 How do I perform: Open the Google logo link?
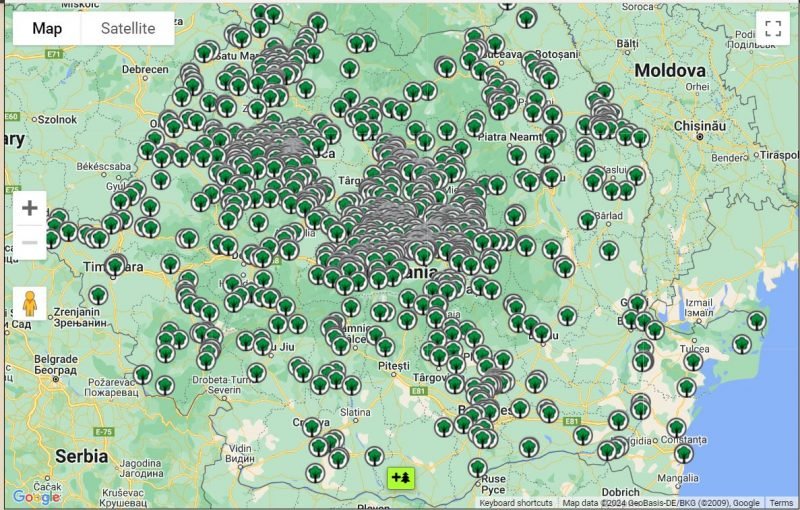(36, 496)
